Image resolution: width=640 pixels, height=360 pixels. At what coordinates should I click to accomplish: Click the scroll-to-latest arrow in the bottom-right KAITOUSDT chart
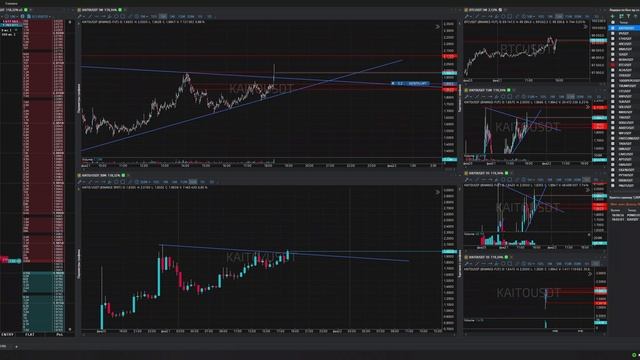(589, 274)
